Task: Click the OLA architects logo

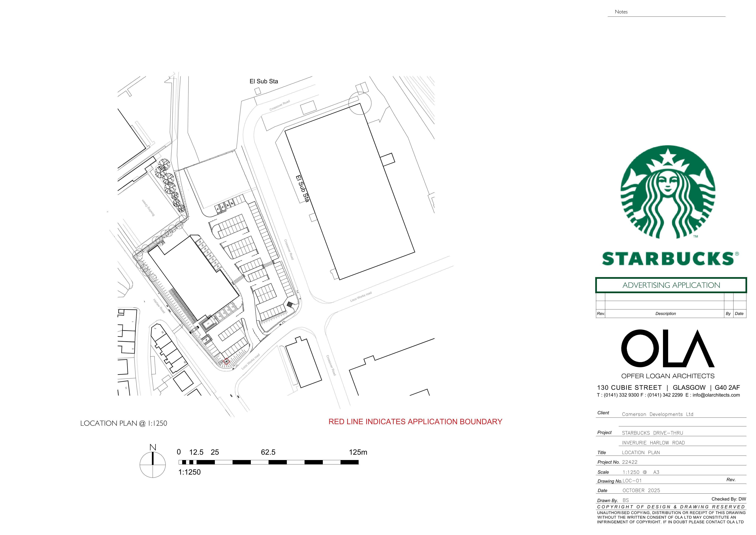Action: point(667,348)
